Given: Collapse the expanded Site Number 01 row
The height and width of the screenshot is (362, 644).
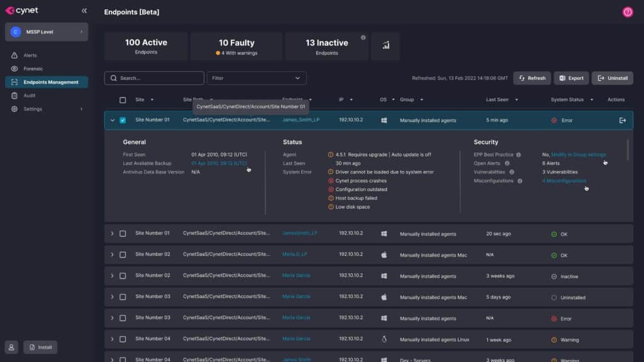Looking at the screenshot, I should coord(113,120).
